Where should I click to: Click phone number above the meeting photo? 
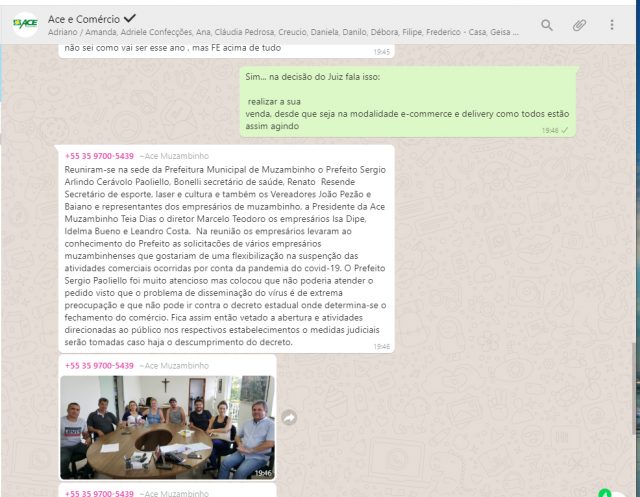[x=100, y=366]
